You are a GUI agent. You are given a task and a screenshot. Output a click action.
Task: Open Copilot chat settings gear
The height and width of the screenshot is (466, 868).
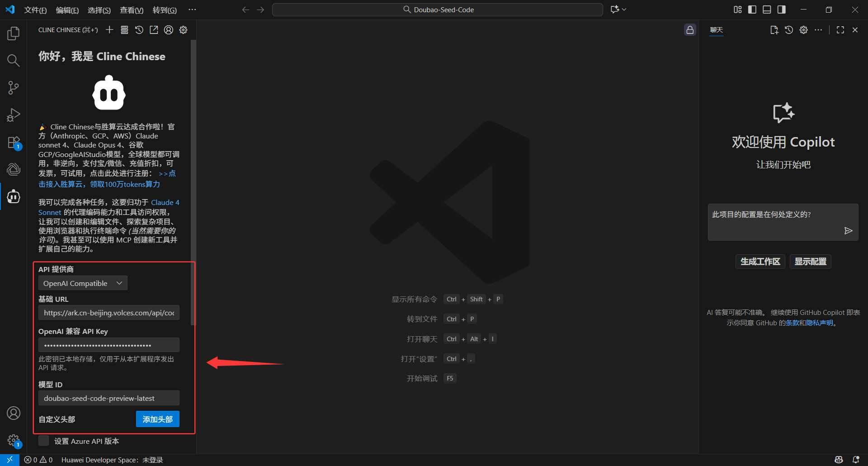coord(803,30)
